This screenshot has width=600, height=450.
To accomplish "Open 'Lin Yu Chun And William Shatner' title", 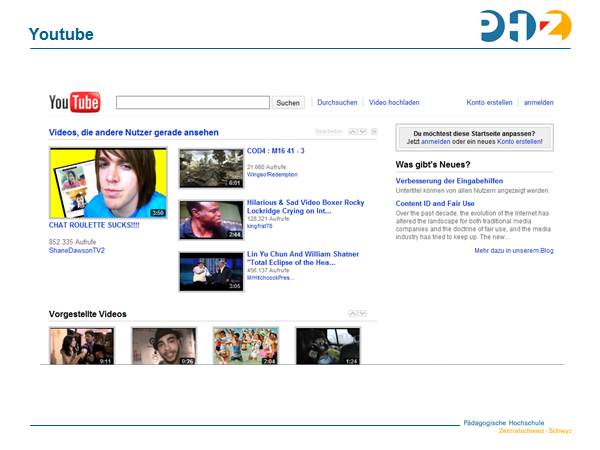I will [303, 258].
